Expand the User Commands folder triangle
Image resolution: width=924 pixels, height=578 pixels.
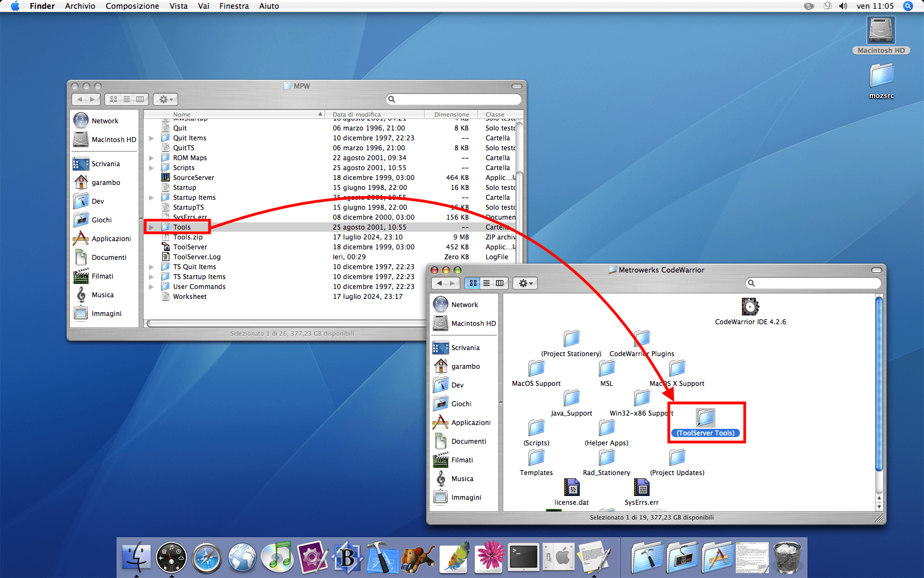(151, 287)
